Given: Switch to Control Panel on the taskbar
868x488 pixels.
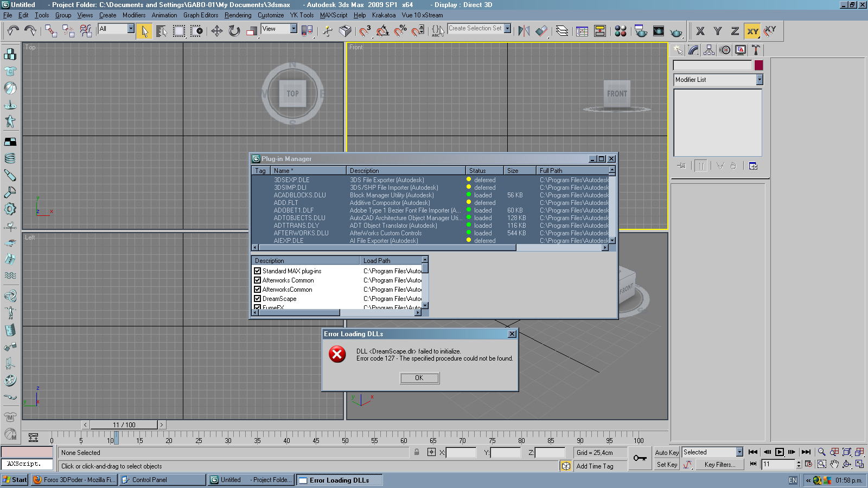Looking at the screenshot, I should coord(163,480).
